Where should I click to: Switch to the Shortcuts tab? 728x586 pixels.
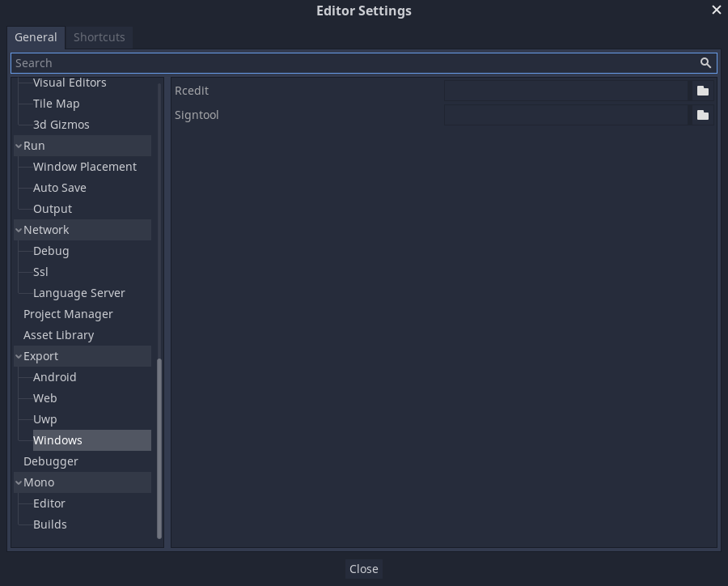coord(99,37)
